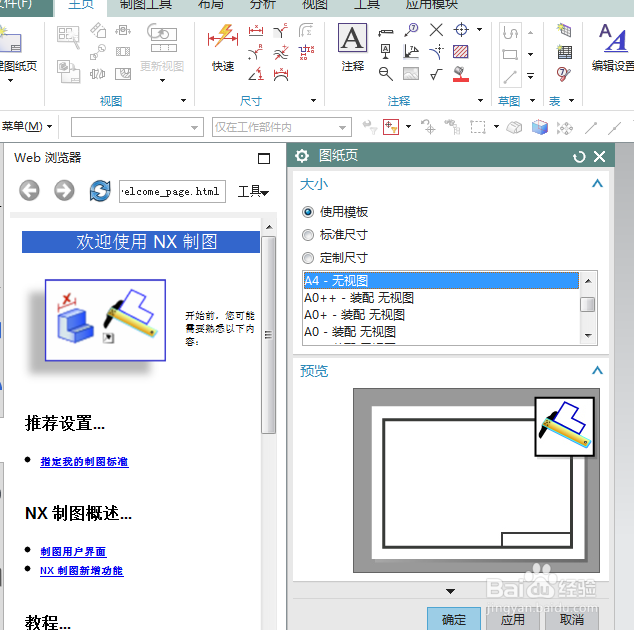Viewport: 634px width, 630px height.
Task: Maximize the Web browser panel
Action: click(x=264, y=158)
